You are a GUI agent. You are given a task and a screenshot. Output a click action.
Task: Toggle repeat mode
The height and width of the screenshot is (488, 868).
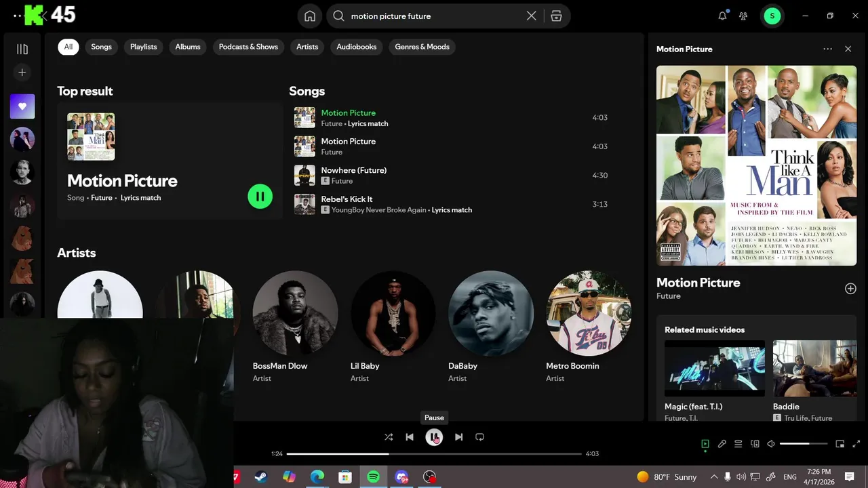pyautogui.click(x=479, y=437)
